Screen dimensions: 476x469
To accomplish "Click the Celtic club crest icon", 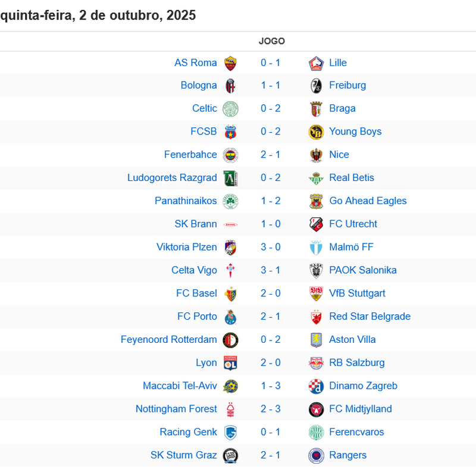I will [230, 109].
